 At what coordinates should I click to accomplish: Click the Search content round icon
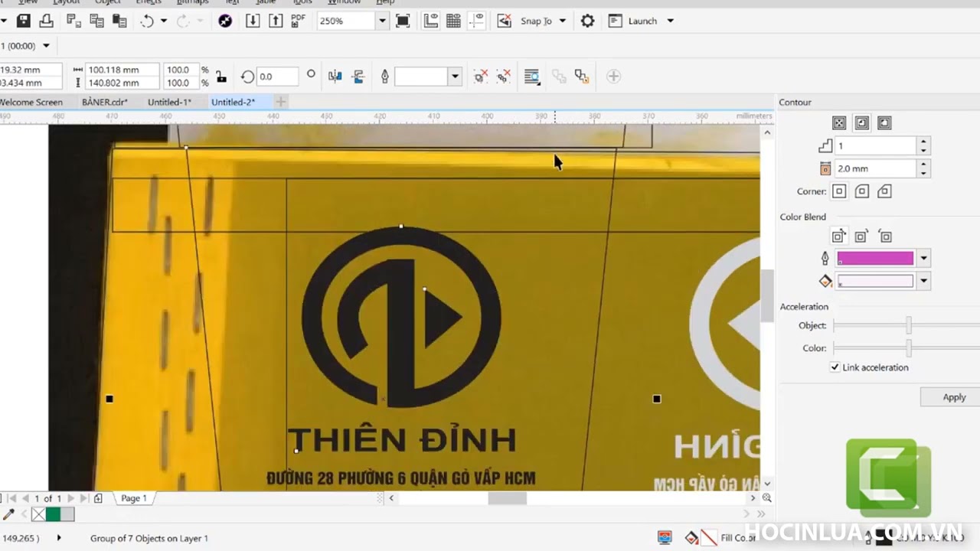[x=225, y=21]
